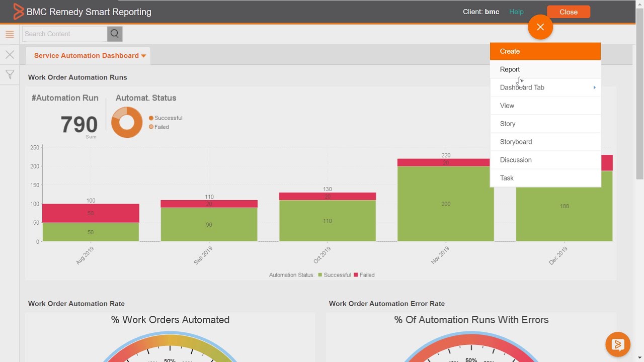Screen dimensions: 644x362
Task: Expand Service Automation Dashboard dropdown arrow
Action: pos(143,56)
